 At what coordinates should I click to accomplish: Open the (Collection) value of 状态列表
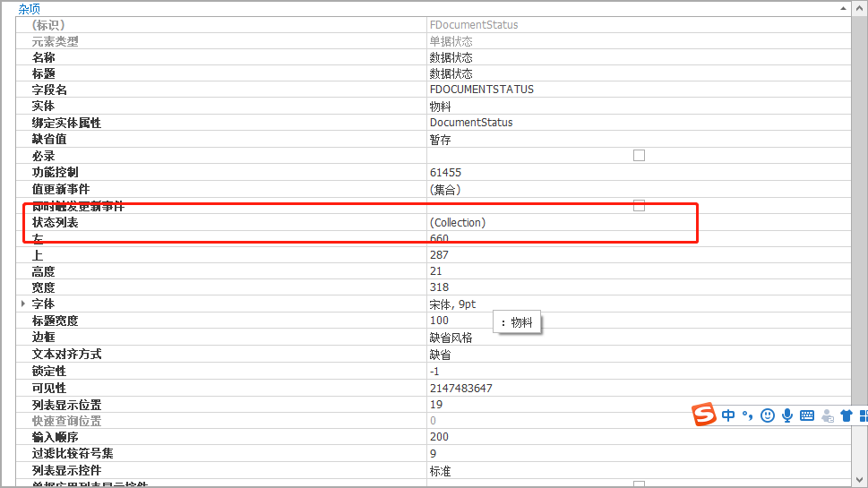click(458, 222)
